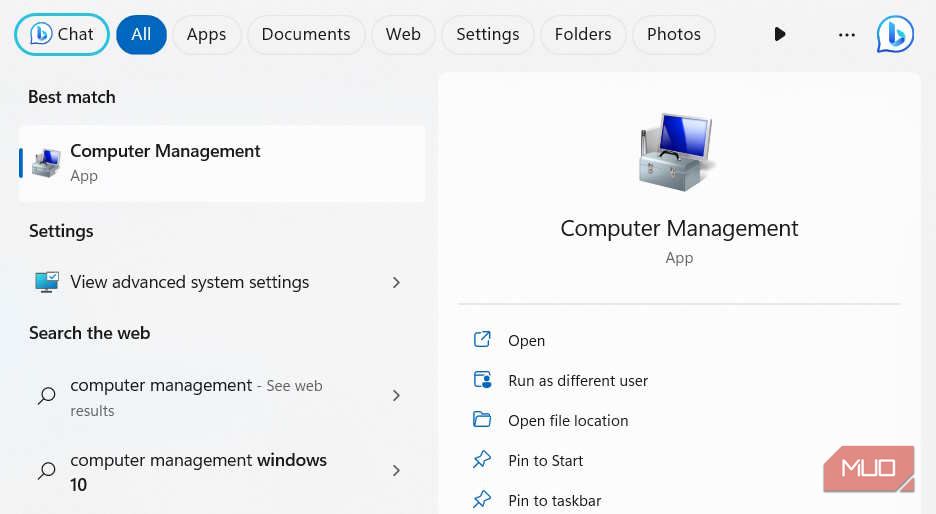Open the Chat button with Bing logo
936x514 pixels.
[62, 34]
